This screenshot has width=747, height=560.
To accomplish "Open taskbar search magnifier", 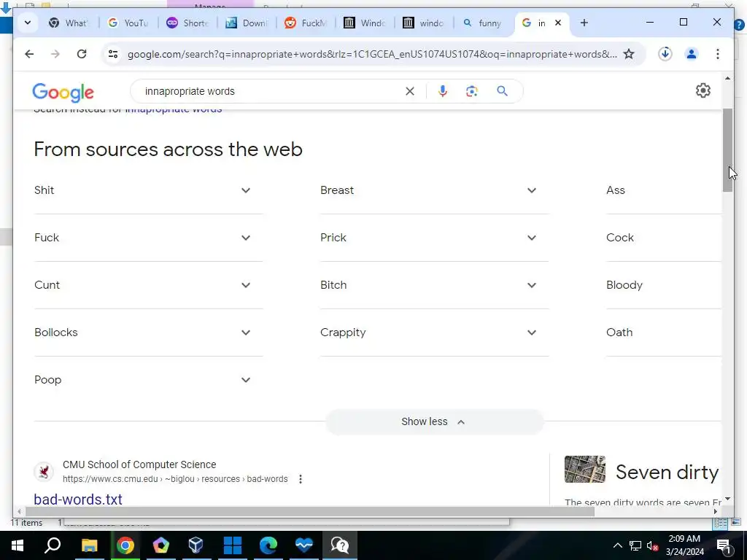I will click(53, 545).
